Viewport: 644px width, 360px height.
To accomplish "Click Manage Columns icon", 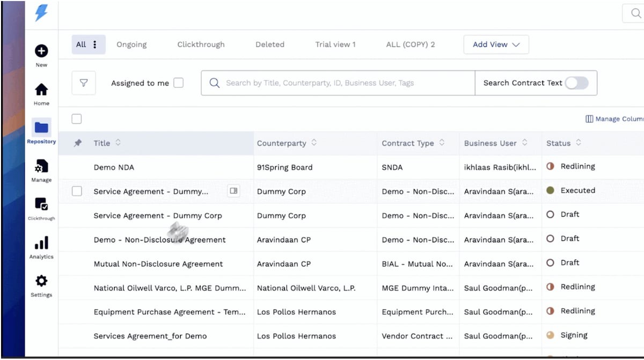I will pos(589,119).
